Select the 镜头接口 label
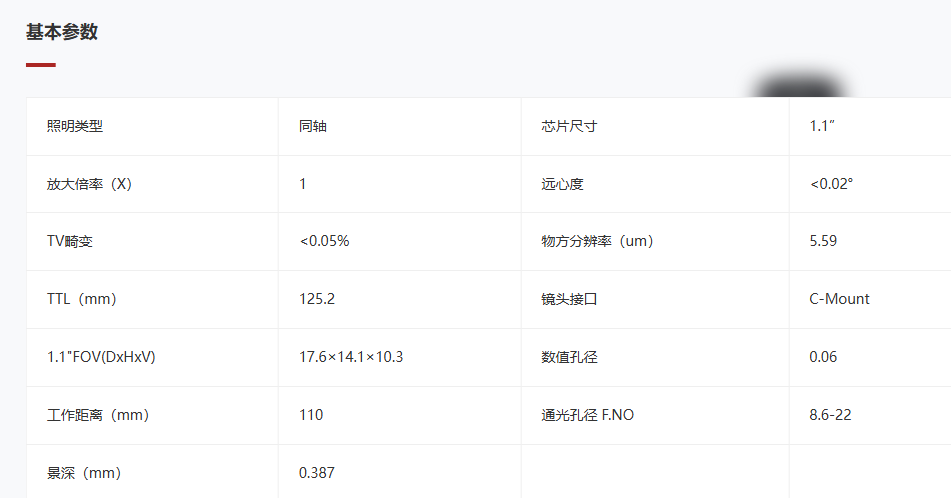Viewport: 951px width, 498px height. tap(569, 299)
